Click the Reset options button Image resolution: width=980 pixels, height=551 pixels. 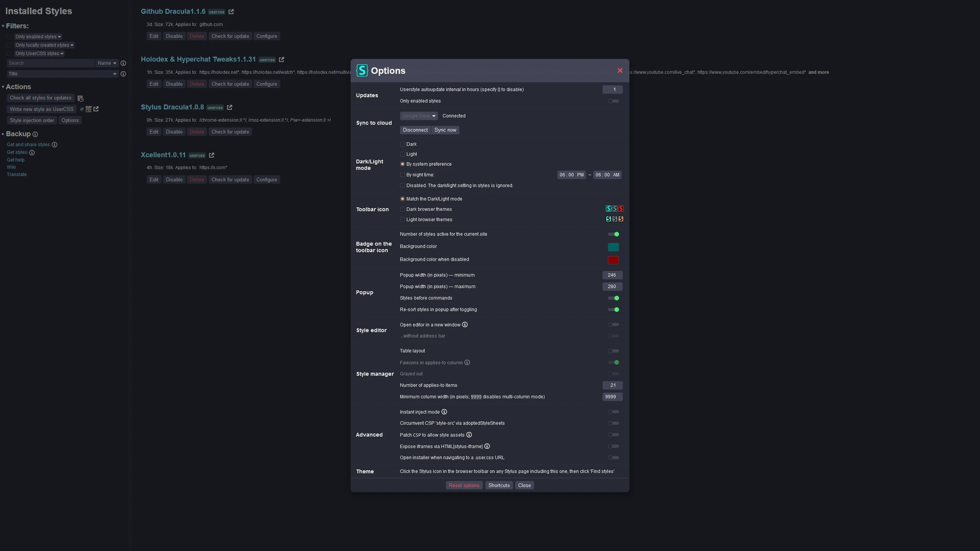[464, 486]
